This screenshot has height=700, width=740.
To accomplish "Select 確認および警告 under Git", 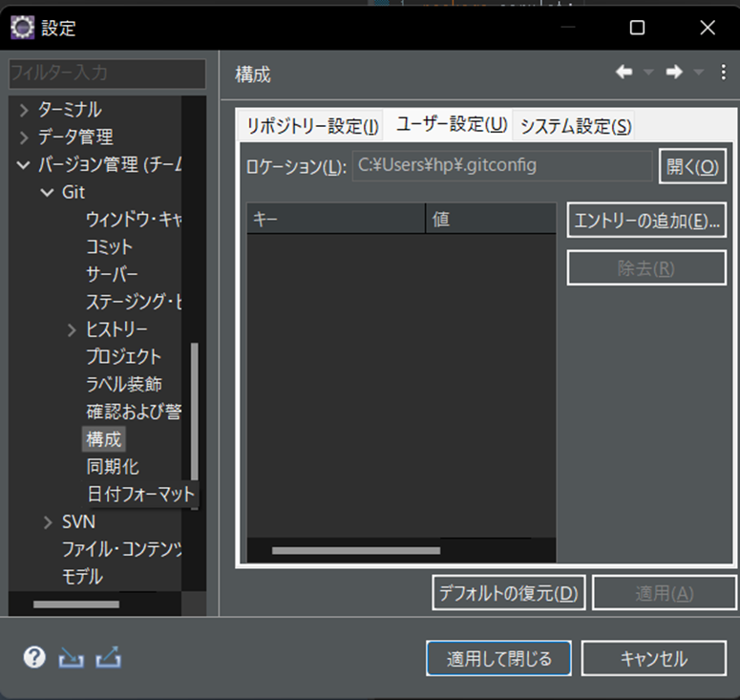I will (134, 412).
